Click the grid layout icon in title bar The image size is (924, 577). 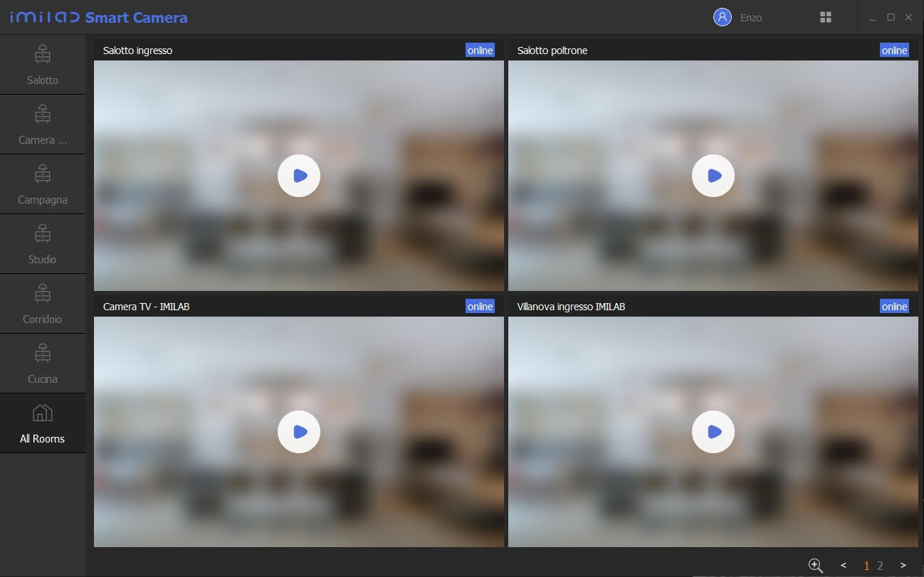click(826, 17)
